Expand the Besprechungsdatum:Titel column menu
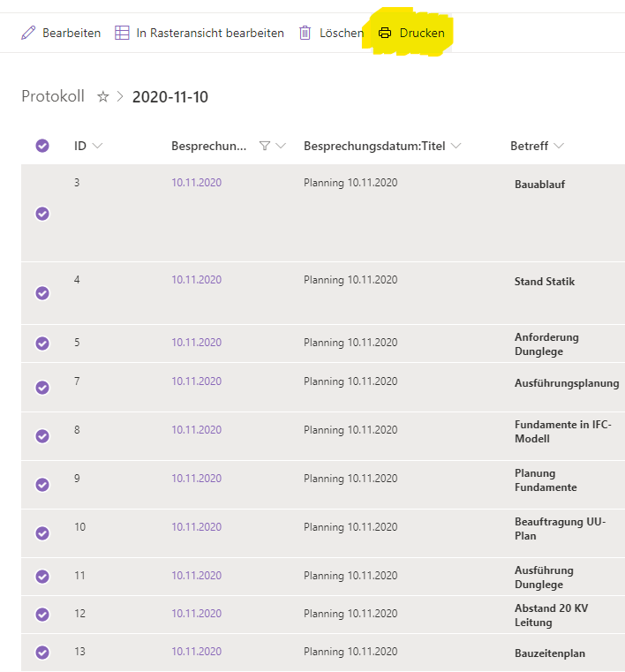Viewport: 625px width, 672px height. pyautogui.click(x=456, y=147)
